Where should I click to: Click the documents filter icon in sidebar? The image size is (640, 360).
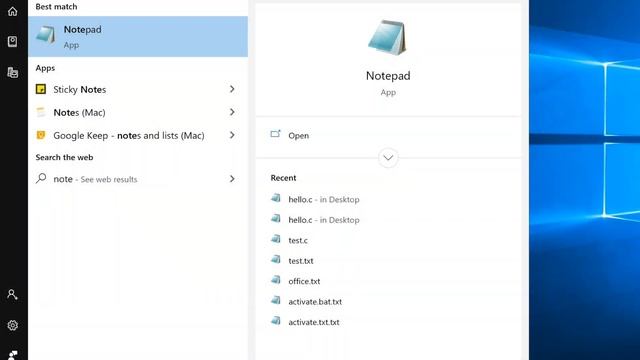point(13,72)
